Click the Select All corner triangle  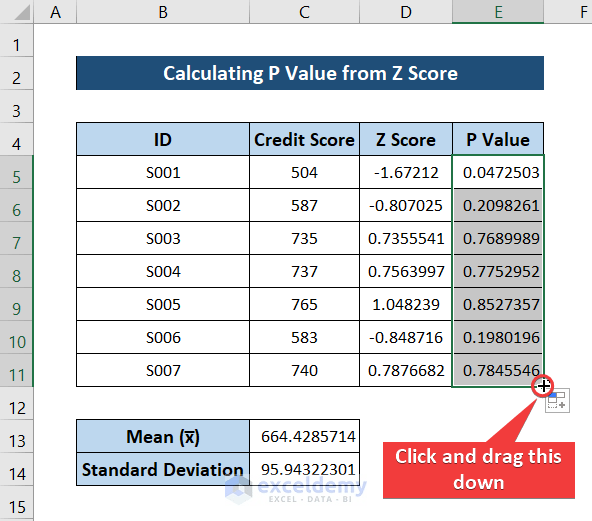click(x=22, y=13)
